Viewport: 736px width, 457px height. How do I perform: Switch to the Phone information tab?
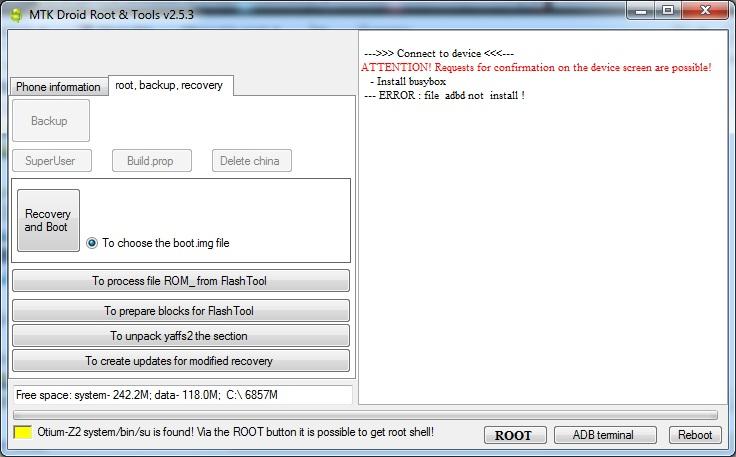point(58,87)
